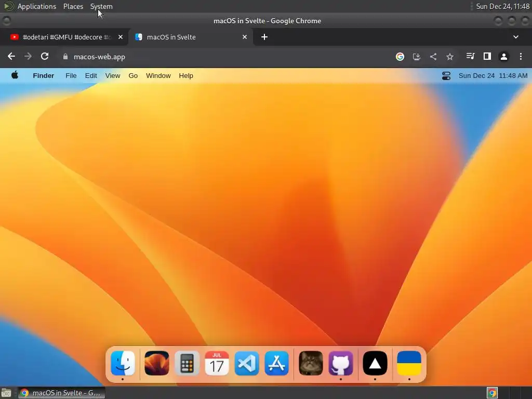Viewport: 532px width, 399px height.
Task: Click the show desktop icon bottom-left
Action: point(6,393)
